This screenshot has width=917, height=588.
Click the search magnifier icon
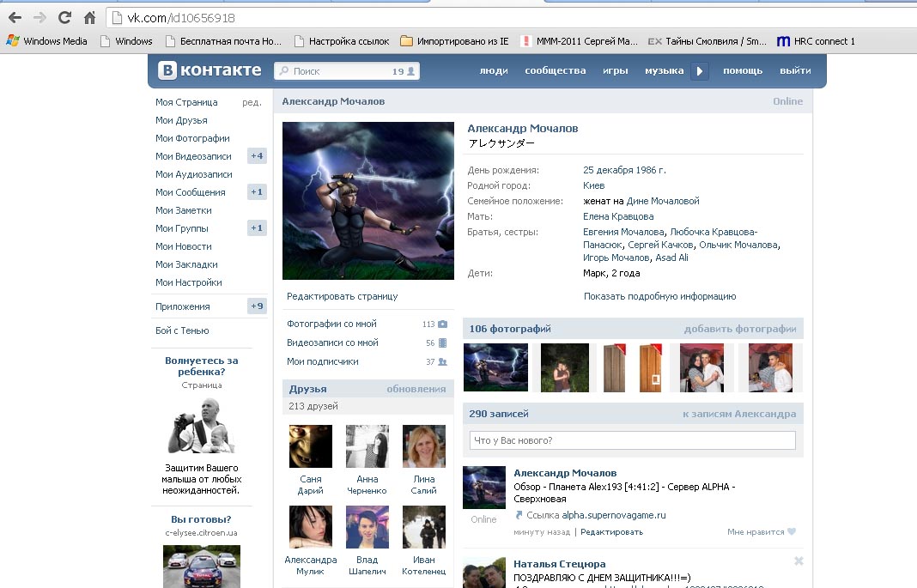[x=283, y=70]
